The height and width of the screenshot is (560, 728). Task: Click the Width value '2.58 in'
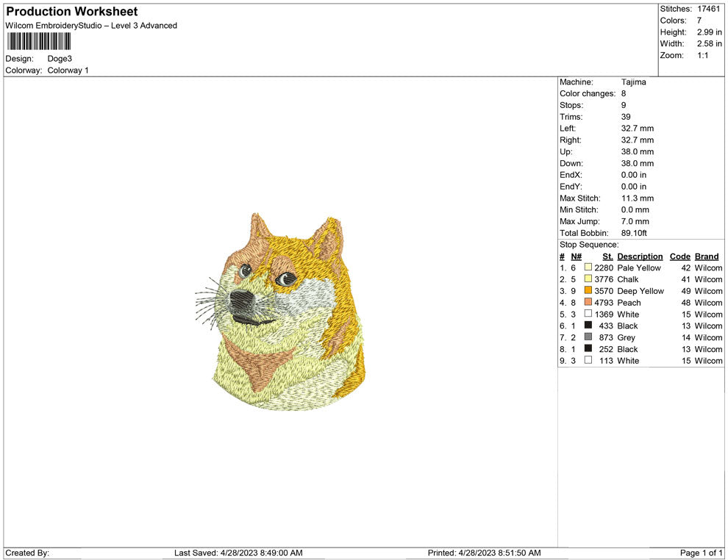710,43
